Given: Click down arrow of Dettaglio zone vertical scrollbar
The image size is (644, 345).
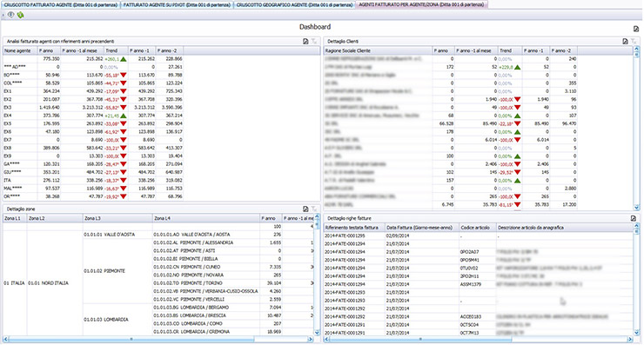Looking at the screenshot, I should pyautogui.click(x=317, y=332).
